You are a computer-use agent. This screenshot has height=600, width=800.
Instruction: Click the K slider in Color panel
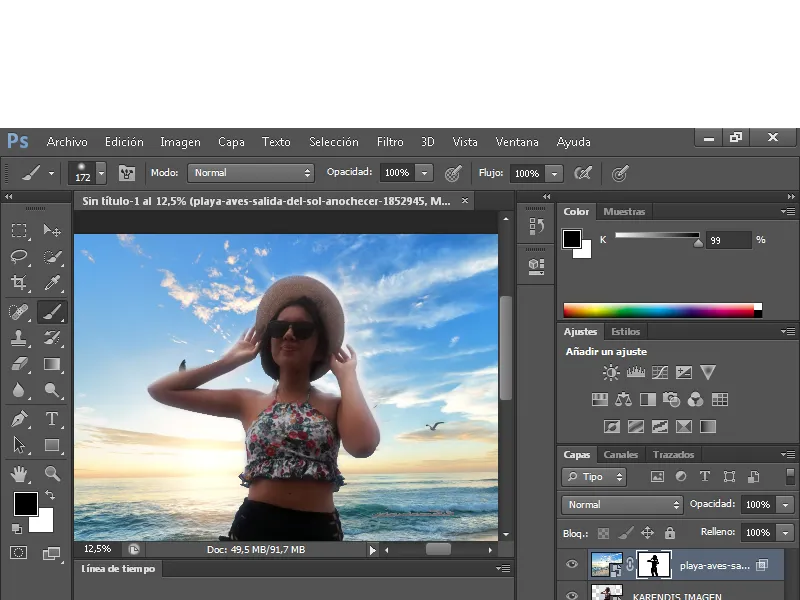[657, 235]
